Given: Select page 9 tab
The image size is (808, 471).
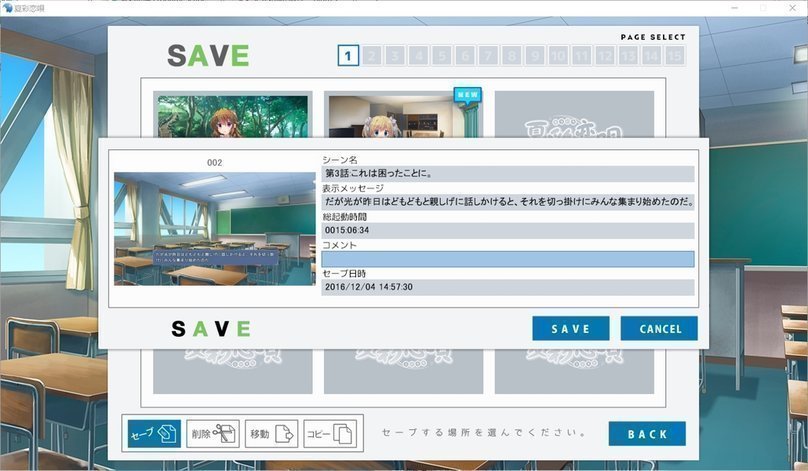Looking at the screenshot, I should click(x=535, y=55).
